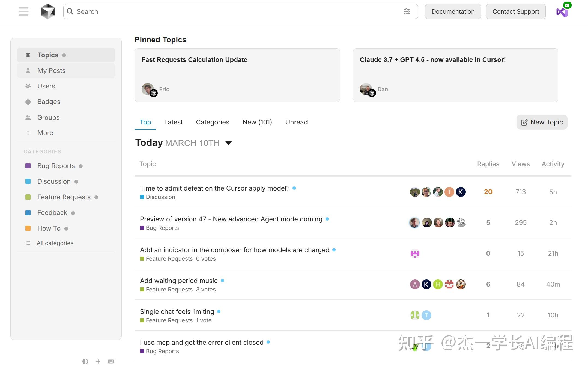Open the Documentation button

453,11
